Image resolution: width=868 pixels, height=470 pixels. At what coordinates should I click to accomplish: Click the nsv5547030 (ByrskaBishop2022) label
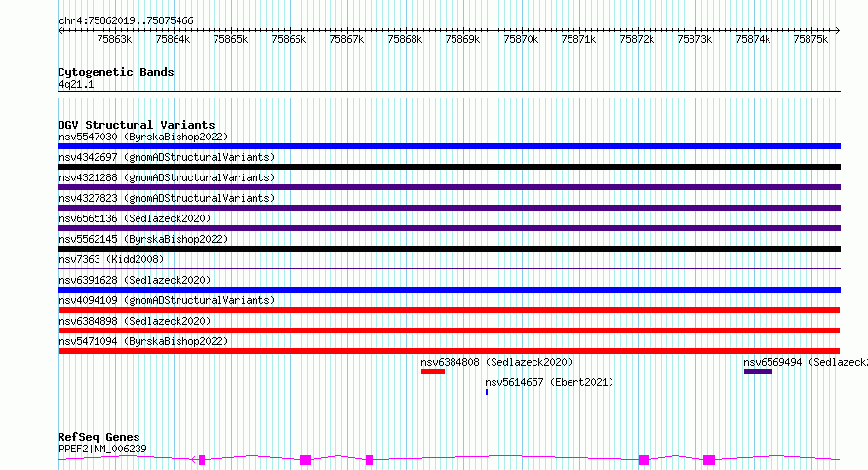(143, 137)
